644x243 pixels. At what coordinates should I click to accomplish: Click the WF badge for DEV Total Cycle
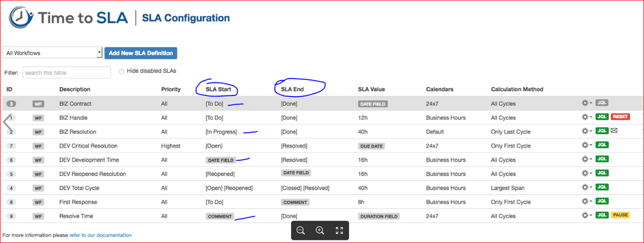click(38, 188)
